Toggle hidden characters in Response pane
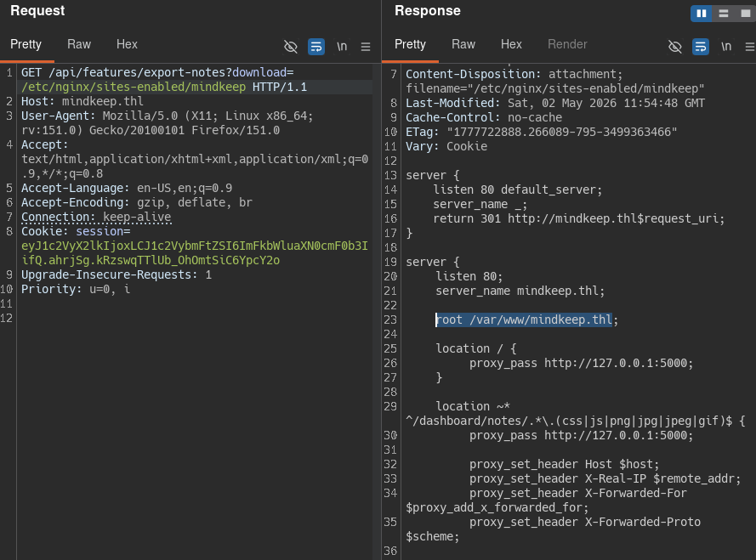Screen dimensions: 756x560 675,46
